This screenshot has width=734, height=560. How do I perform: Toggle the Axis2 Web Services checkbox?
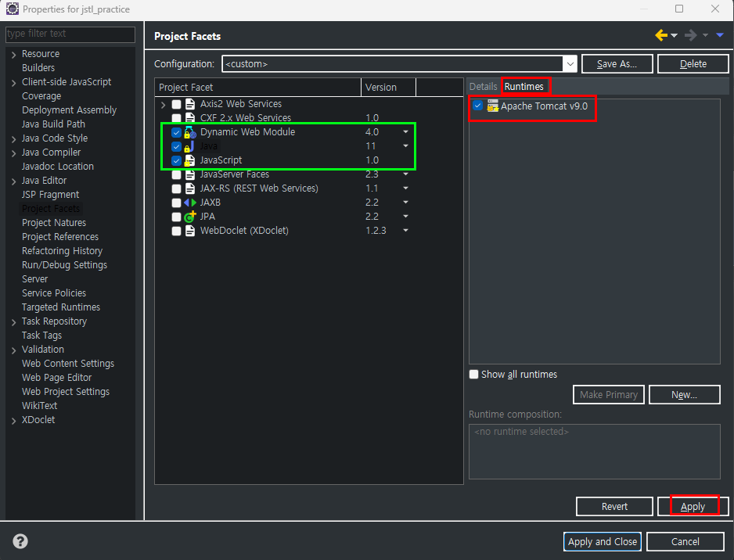pos(177,104)
